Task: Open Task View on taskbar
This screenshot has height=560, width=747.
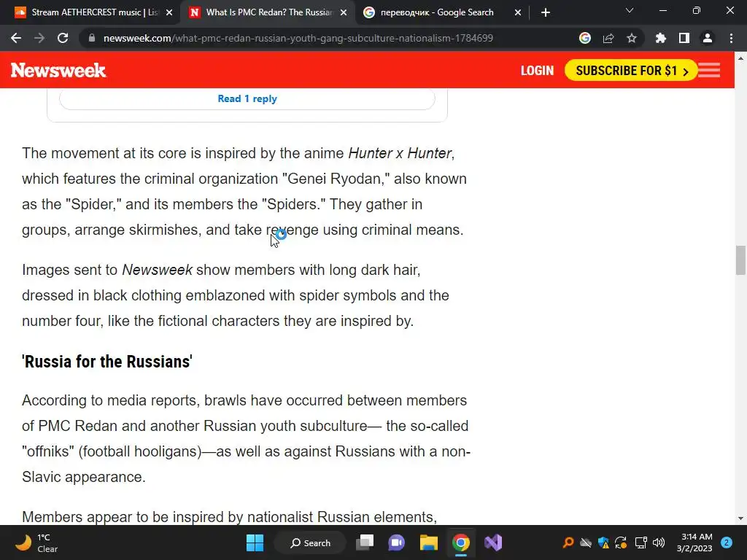Action: coord(365,542)
